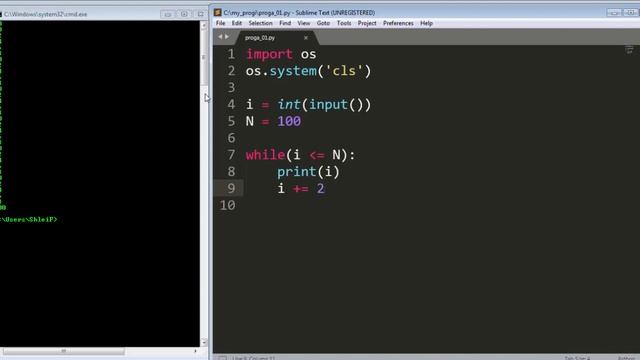The width and height of the screenshot is (640, 360).
Task: Click the 'while' keyword on line 7
Action: coord(265,155)
